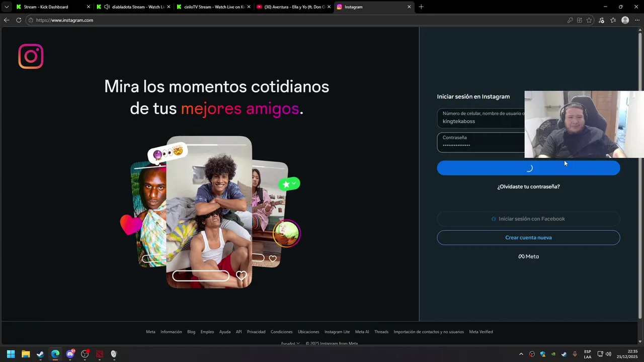Open ¿Olvidaste tu contraseña? link
The width and height of the screenshot is (644, 362).
coord(528,187)
